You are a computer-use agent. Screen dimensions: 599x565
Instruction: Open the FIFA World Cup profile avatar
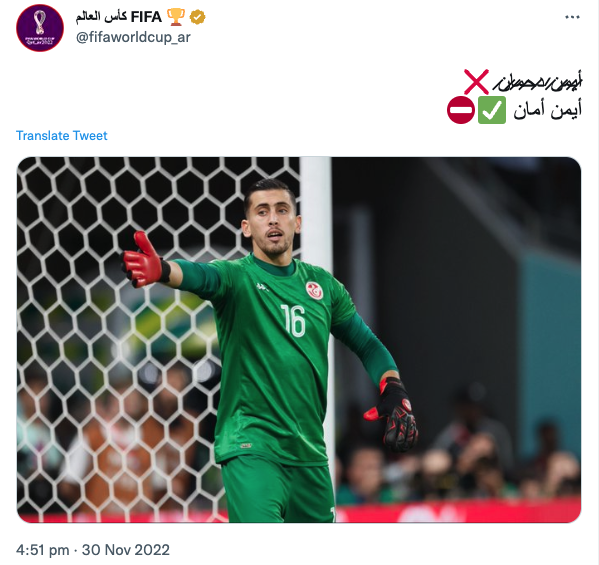click(x=40, y=28)
